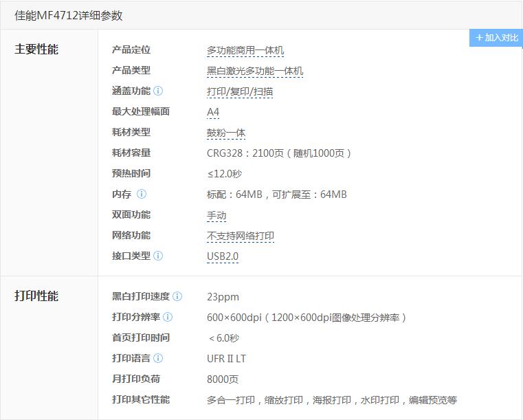Click the 产品定位 label
Image resolution: width=523 pixels, height=420 pixels.
coord(131,49)
